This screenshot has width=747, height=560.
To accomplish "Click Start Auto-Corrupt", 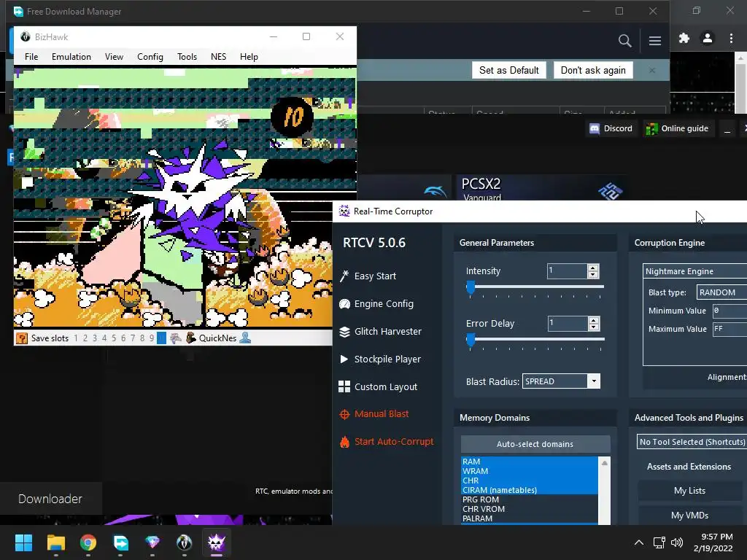I will point(387,441).
